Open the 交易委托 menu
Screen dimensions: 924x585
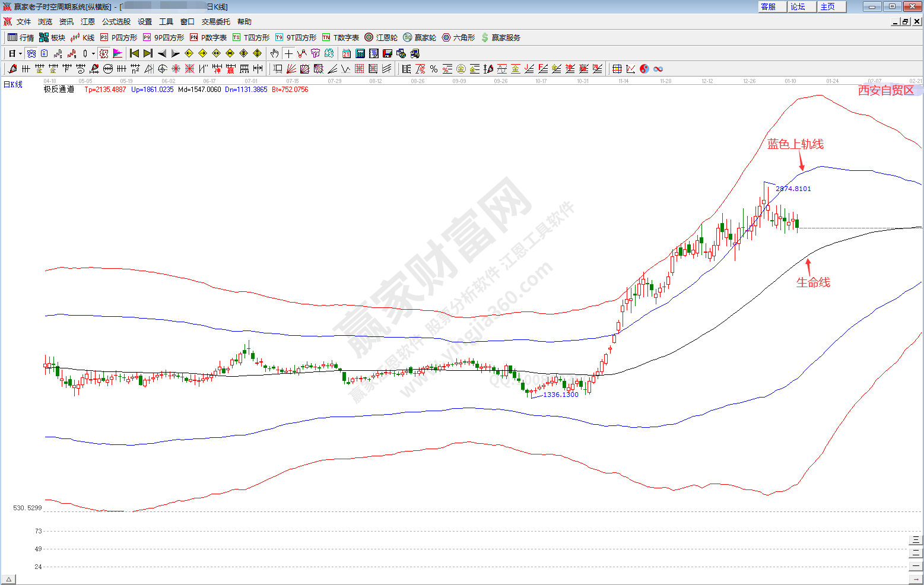pyautogui.click(x=215, y=21)
